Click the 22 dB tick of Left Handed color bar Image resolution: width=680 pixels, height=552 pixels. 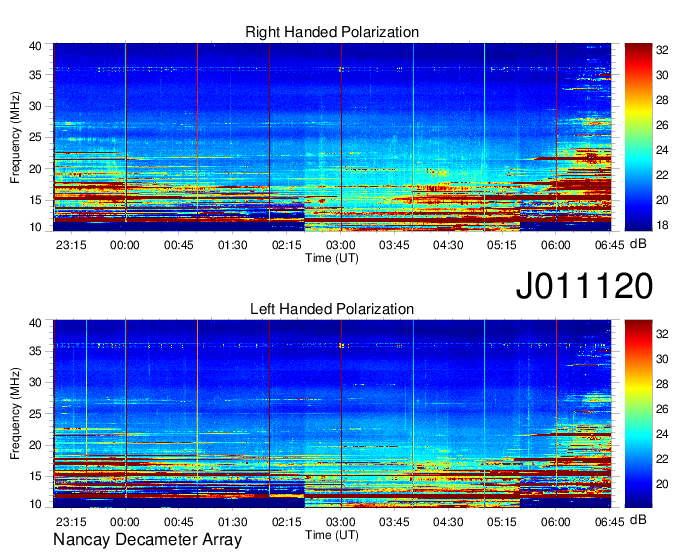pos(662,459)
